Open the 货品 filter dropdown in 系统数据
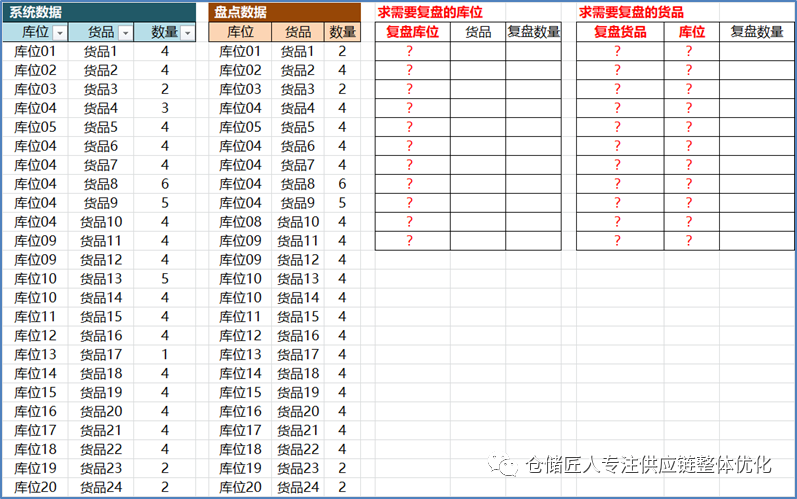797x499 pixels. pos(125,33)
